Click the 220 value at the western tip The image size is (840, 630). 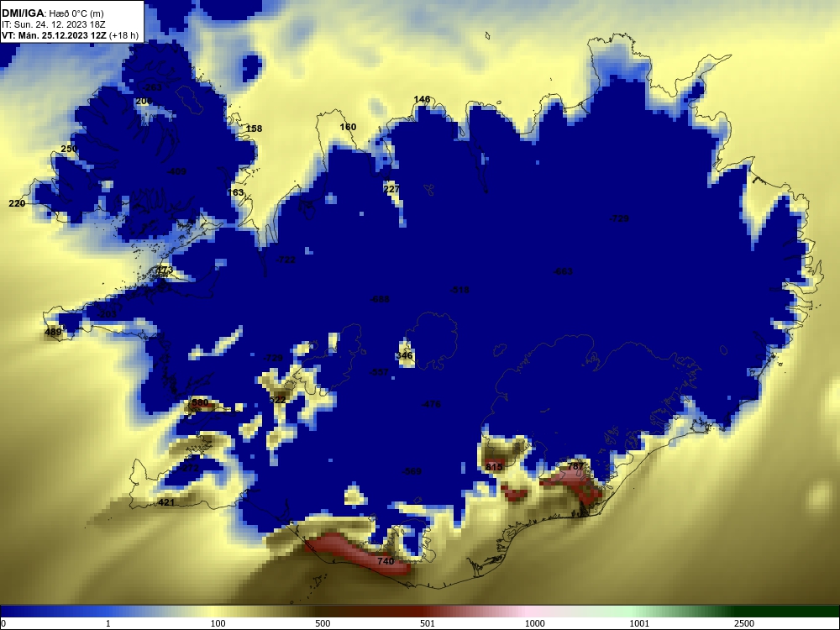(17, 203)
